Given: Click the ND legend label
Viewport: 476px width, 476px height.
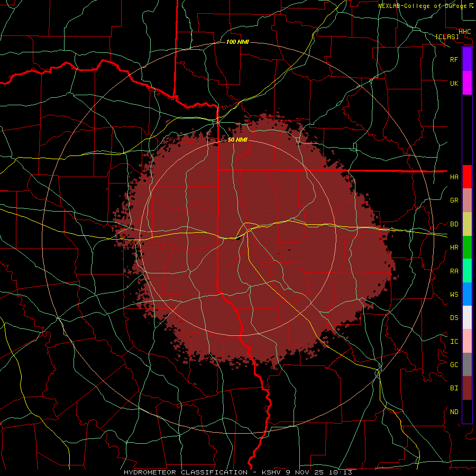Looking at the screenshot, I should point(454,411).
